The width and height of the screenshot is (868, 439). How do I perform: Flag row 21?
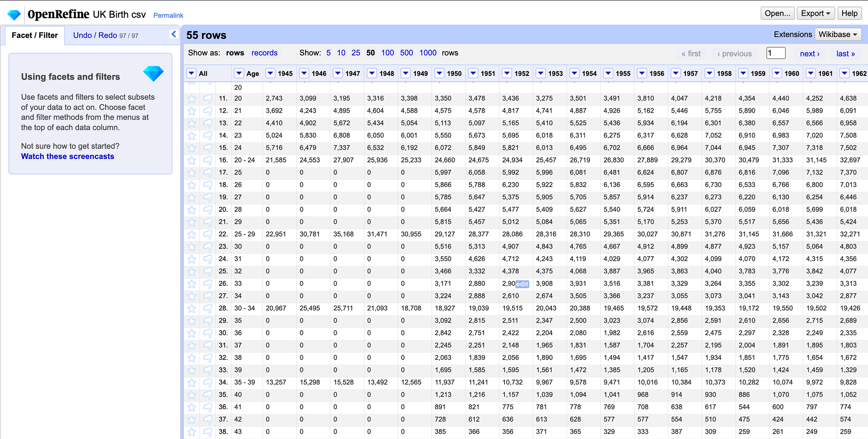(x=208, y=222)
